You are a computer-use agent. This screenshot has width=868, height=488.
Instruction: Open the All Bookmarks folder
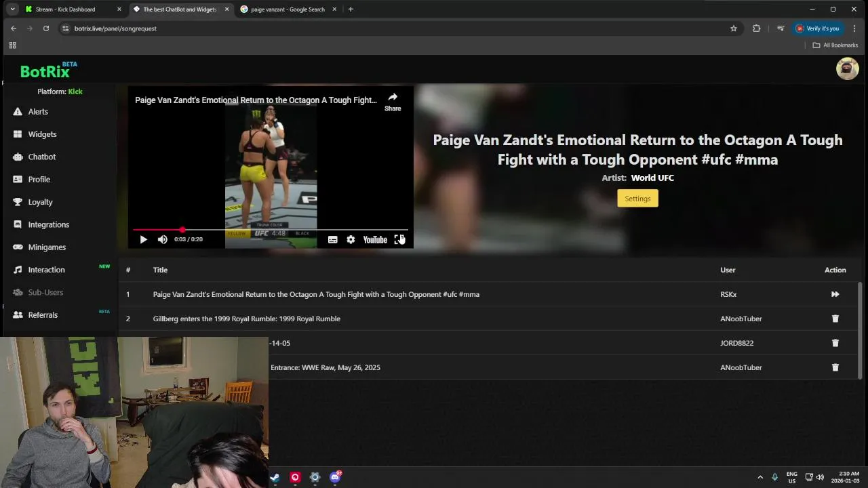(835, 45)
